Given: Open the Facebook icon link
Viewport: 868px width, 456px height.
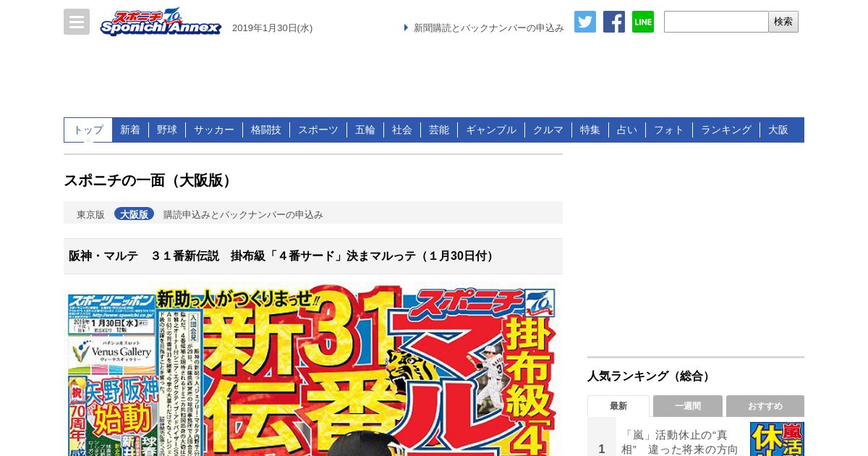Looking at the screenshot, I should [614, 22].
